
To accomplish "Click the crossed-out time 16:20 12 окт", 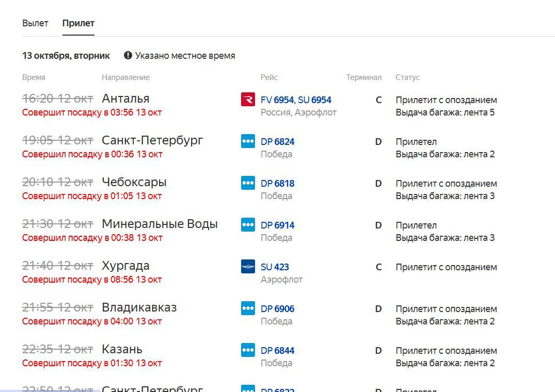I will (57, 99).
